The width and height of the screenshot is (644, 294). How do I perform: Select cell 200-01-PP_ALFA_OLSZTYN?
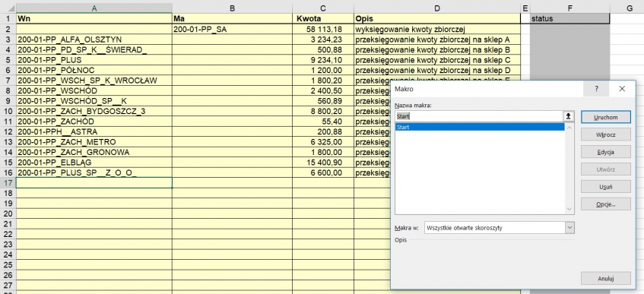[x=94, y=40]
